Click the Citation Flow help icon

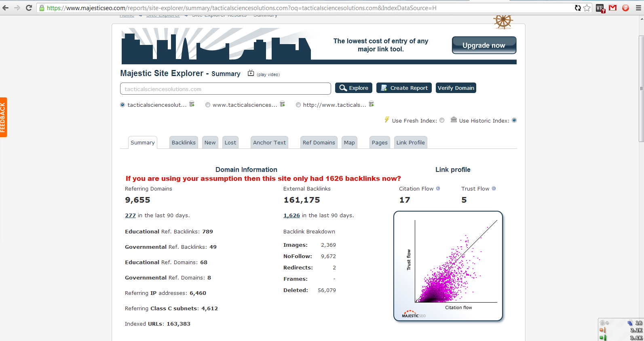pos(438,189)
